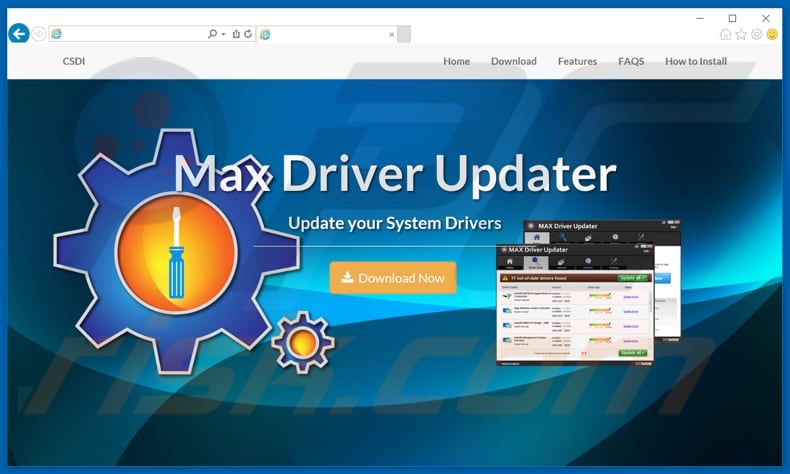The width and height of the screenshot is (790, 474).
Task: Click the forward navigation arrow
Action: click(38, 34)
